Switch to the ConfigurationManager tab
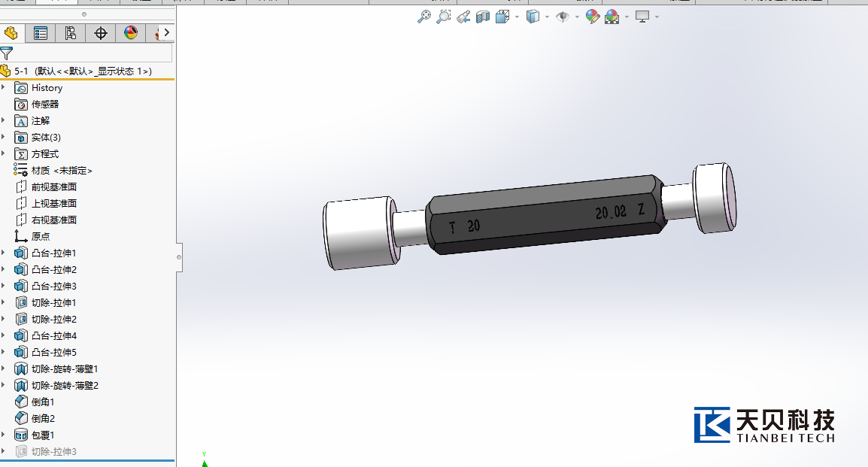The height and width of the screenshot is (467, 868). point(70,33)
